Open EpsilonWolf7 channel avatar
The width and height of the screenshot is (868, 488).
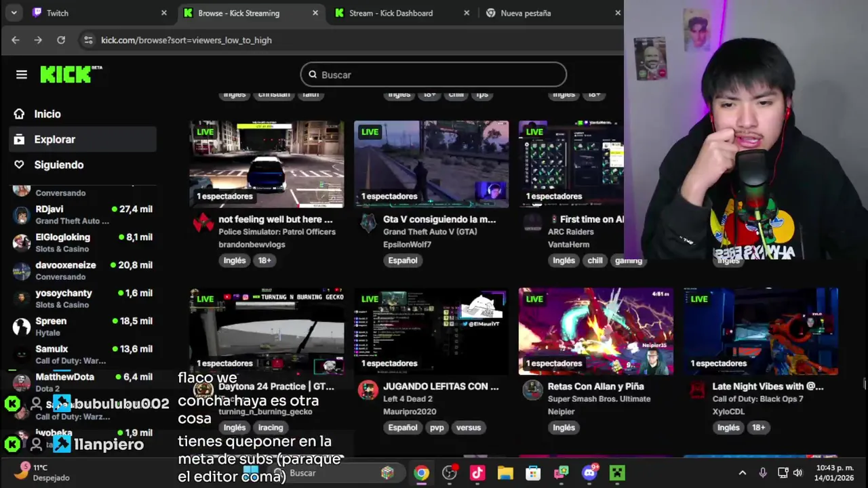click(x=368, y=223)
